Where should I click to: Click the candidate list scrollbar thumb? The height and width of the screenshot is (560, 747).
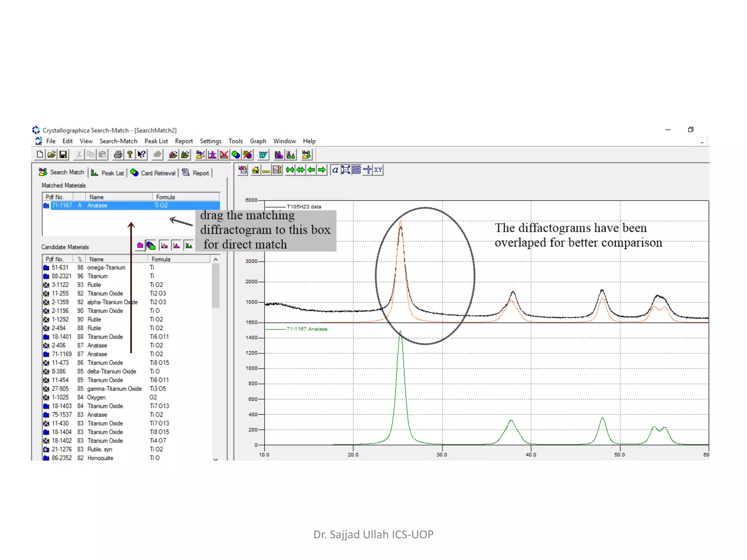tap(216, 285)
